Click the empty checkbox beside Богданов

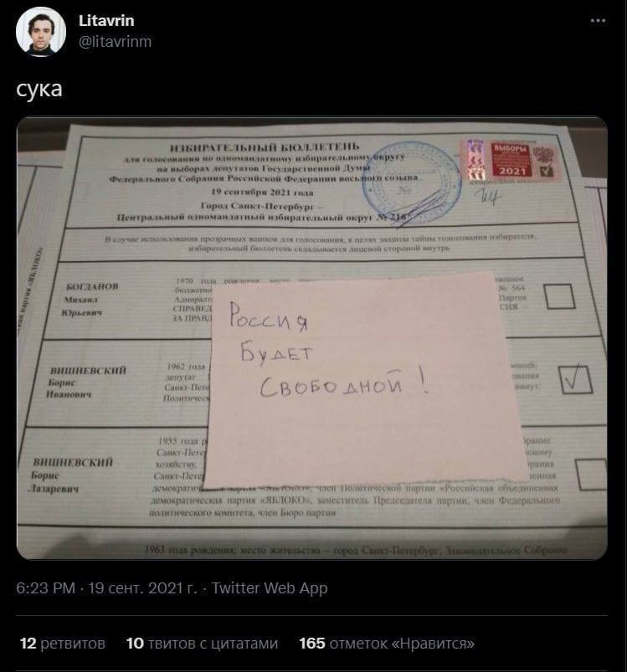pyautogui.click(x=559, y=295)
